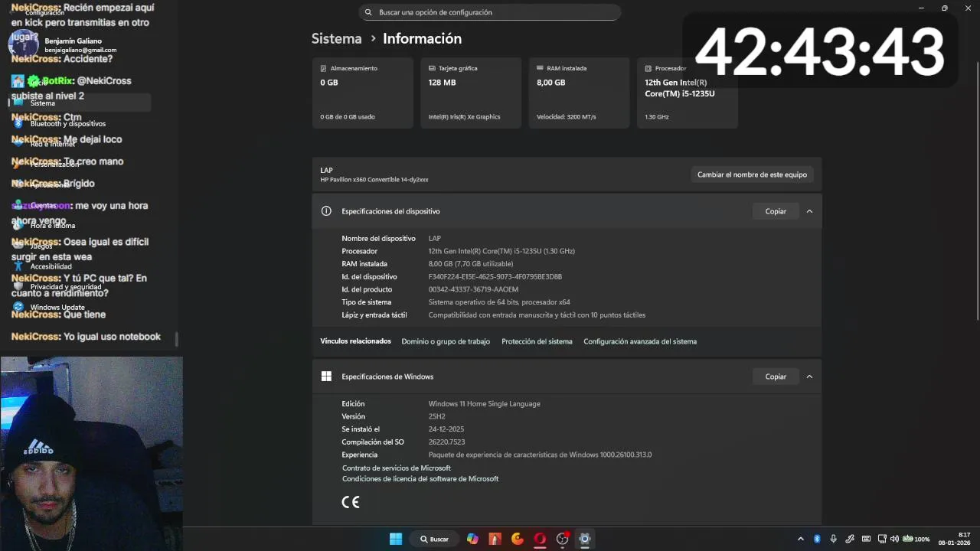Open Accesibilidad settings label
The image size is (980, 551).
point(51,266)
